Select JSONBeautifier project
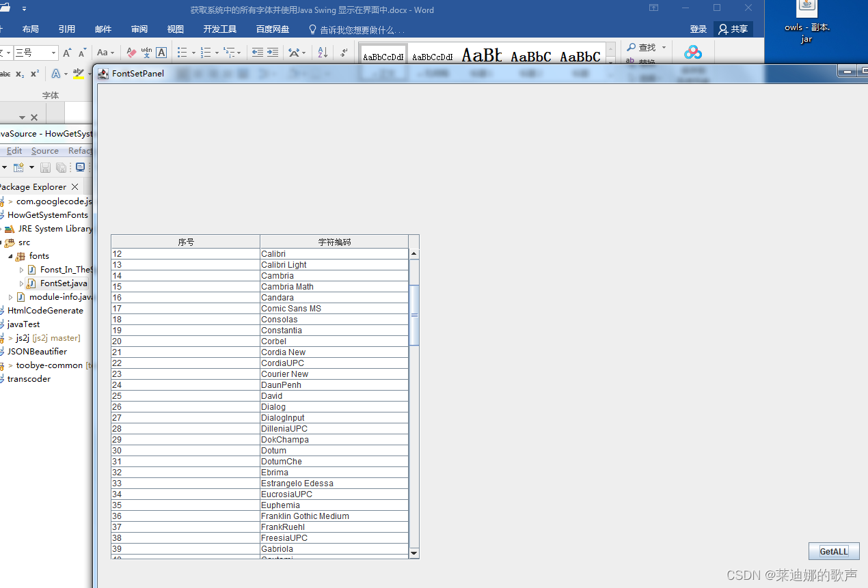 pos(37,352)
